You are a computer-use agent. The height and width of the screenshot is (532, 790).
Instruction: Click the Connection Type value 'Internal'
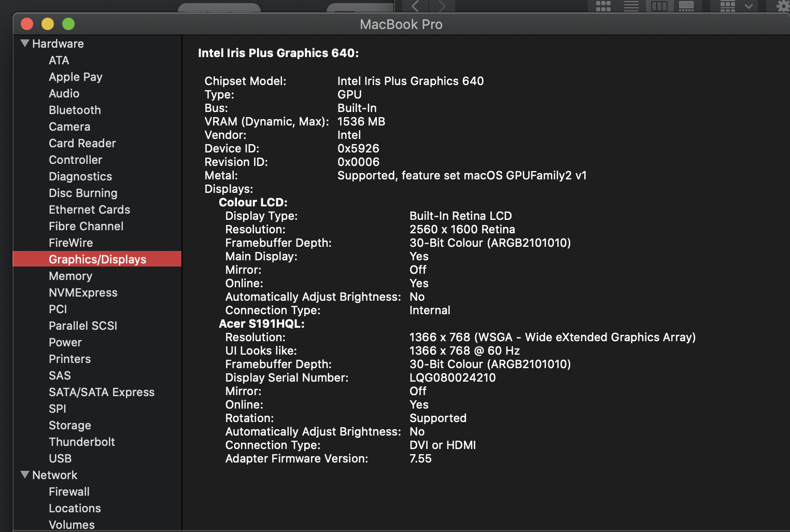pyautogui.click(x=430, y=310)
